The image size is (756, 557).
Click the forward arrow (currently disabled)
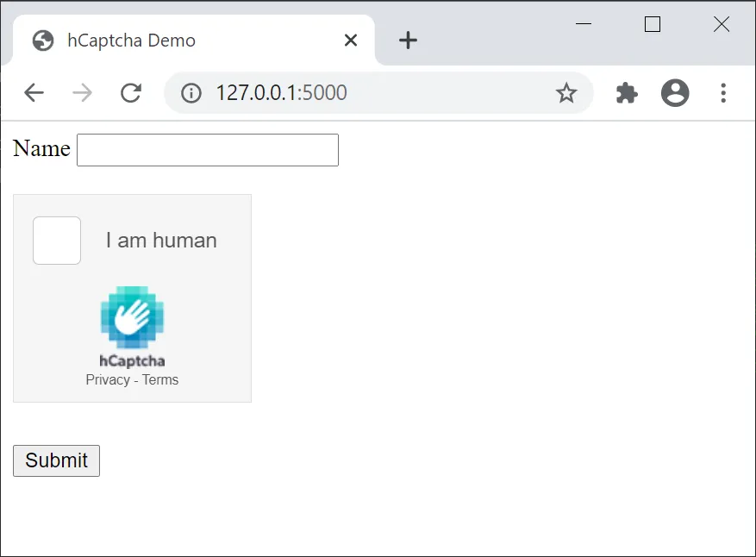pyautogui.click(x=82, y=92)
